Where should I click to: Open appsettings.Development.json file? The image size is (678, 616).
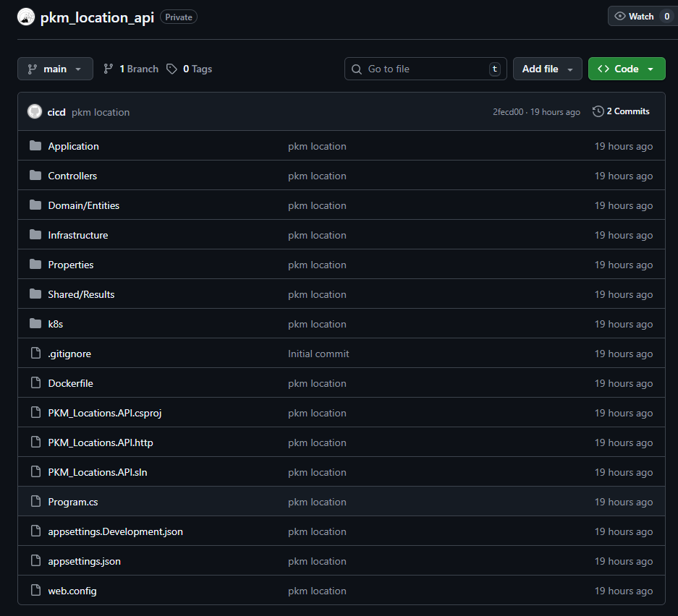point(115,531)
